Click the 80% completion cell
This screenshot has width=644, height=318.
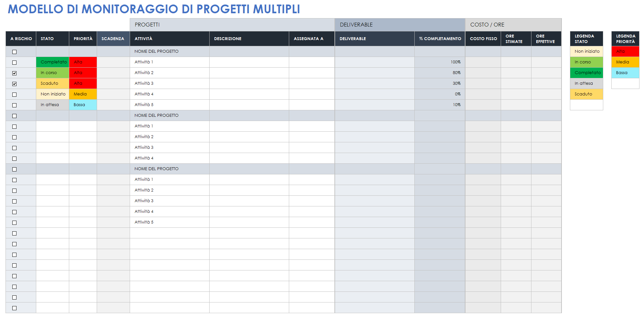[440, 73]
